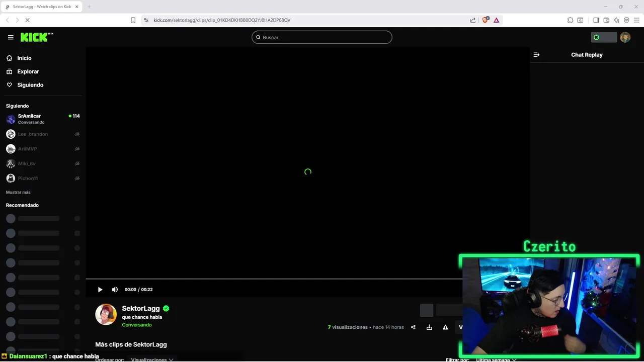The image size is (644, 362).
Task: Mute the clip volume
Action: (x=115, y=290)
